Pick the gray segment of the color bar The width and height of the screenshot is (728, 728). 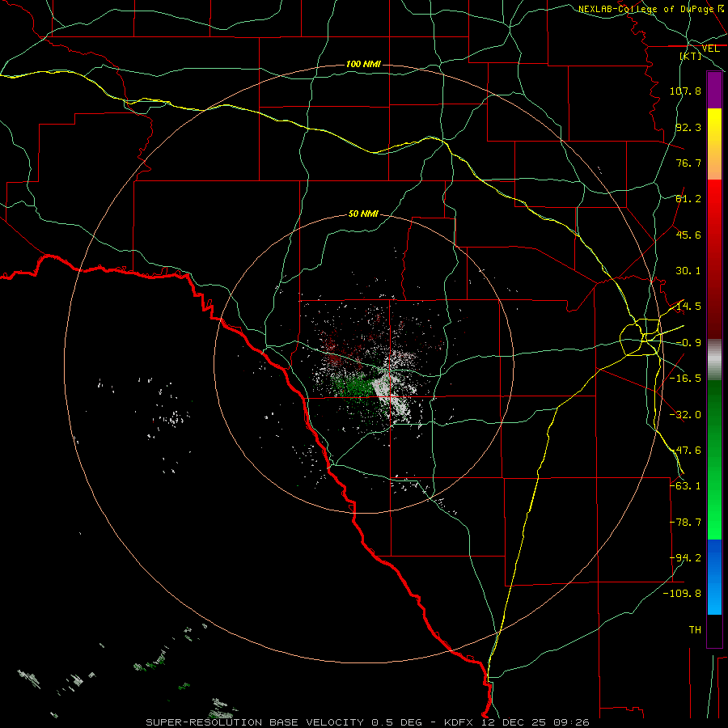tap(714, 360)
